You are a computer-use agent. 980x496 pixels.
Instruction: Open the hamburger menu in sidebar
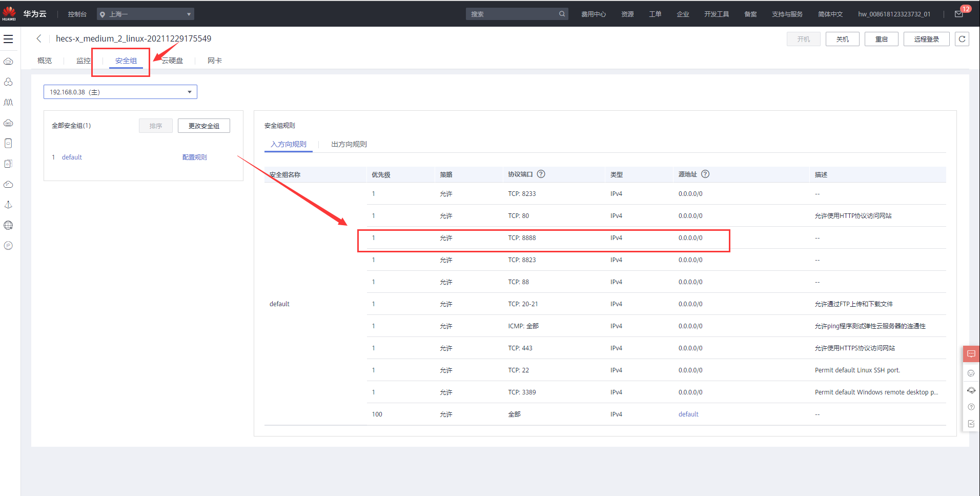coord(8,39)
